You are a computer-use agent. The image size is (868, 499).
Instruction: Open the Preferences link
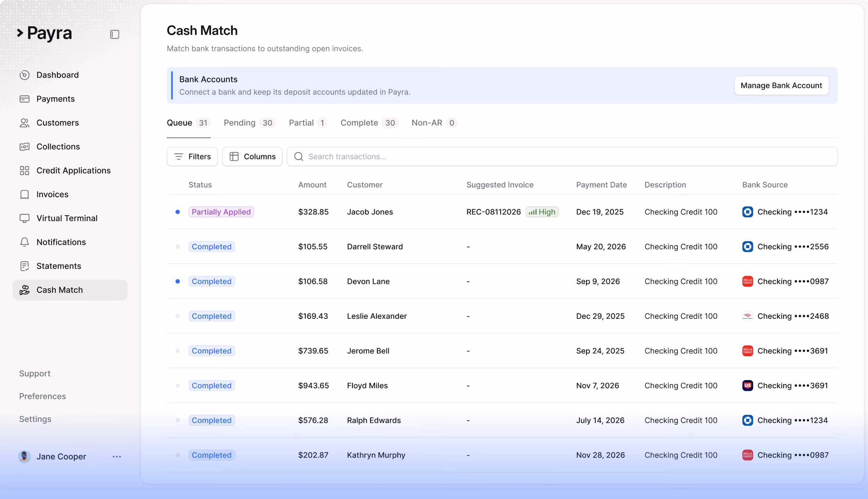(x=42, y=396)
